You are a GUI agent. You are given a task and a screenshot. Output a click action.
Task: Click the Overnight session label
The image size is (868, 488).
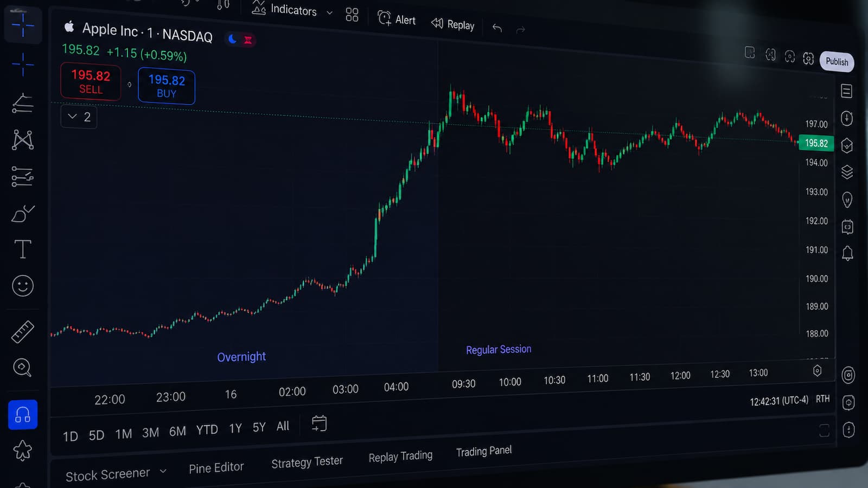(241, 357)
